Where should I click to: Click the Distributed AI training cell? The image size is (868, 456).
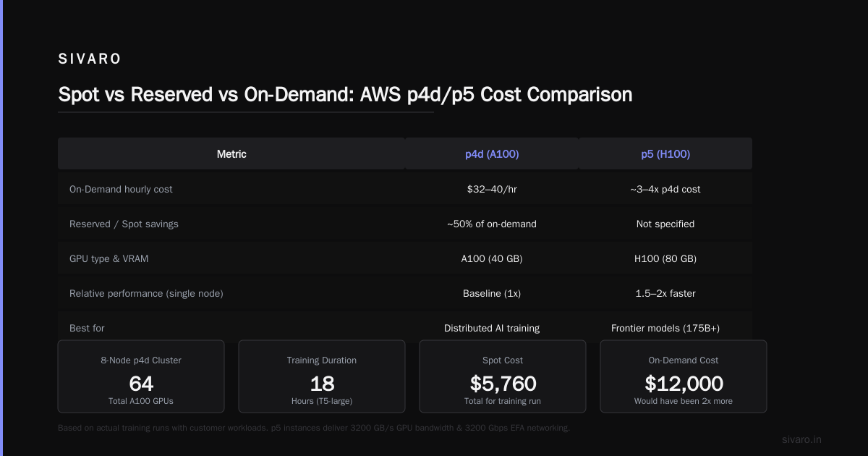coord(492,328)
